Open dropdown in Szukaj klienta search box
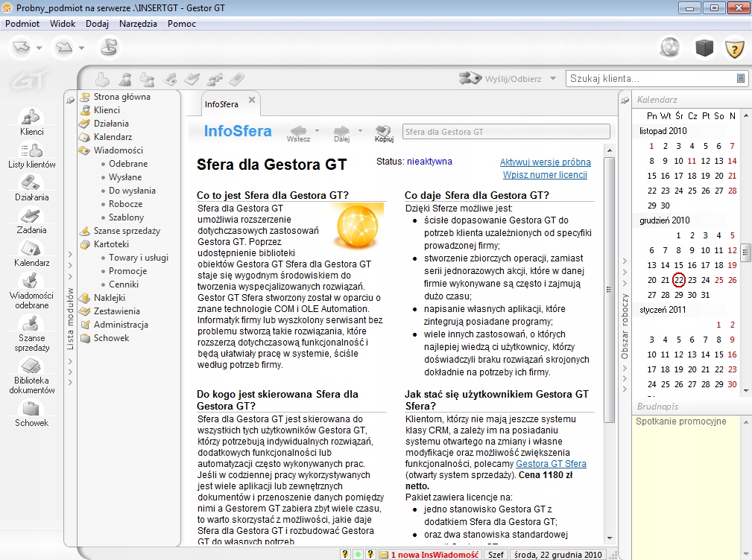The width and height of the screenshot is (752, 560). coord(741,78)
